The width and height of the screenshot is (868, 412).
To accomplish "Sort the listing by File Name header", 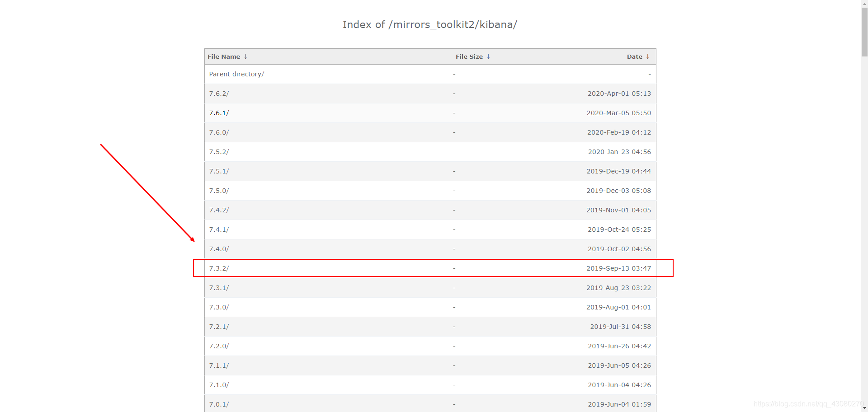I will 224,56.
